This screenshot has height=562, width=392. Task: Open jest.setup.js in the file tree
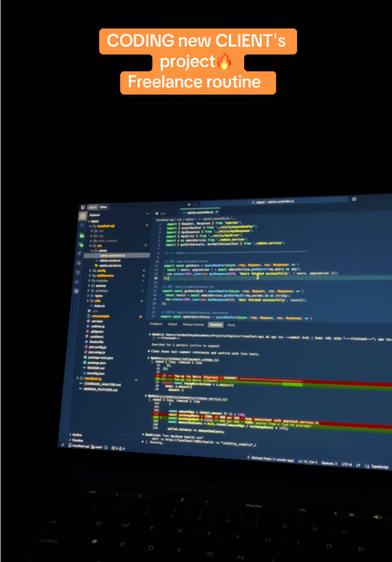[95, 352]
